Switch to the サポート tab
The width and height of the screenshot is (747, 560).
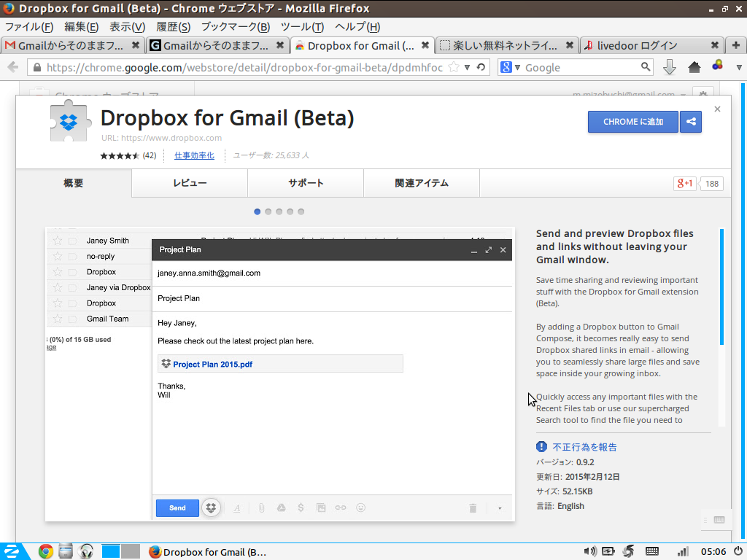click(306, 183)
